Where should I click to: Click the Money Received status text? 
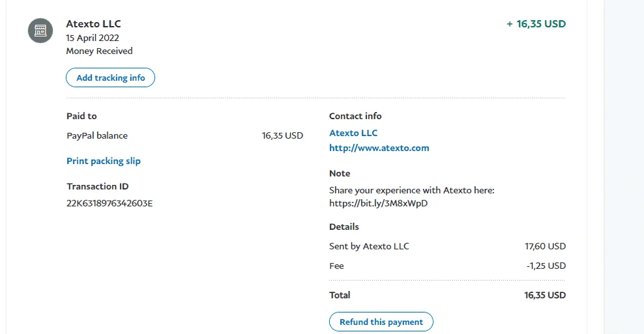pyautogui.click(x=99, y=51)
